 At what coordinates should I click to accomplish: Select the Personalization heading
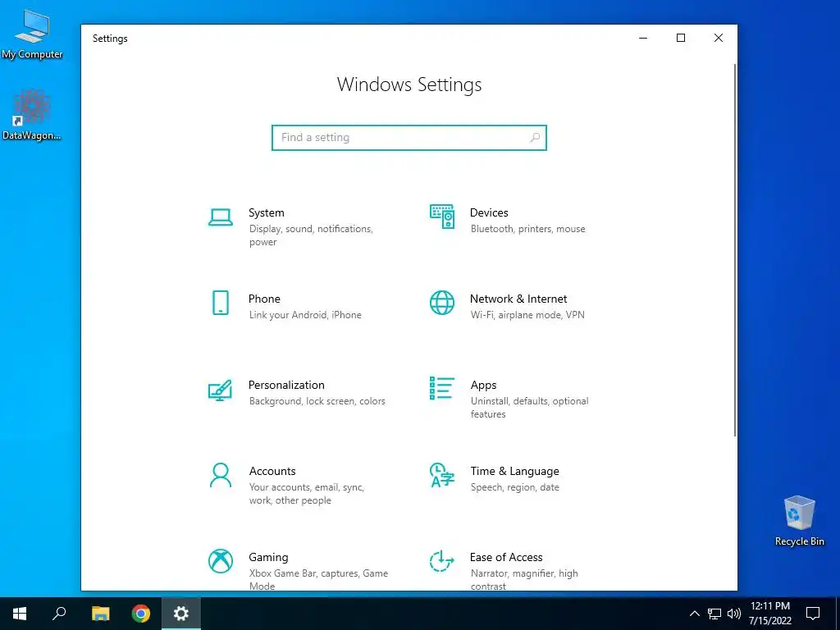pyautogui.click(x=286, y=386)
